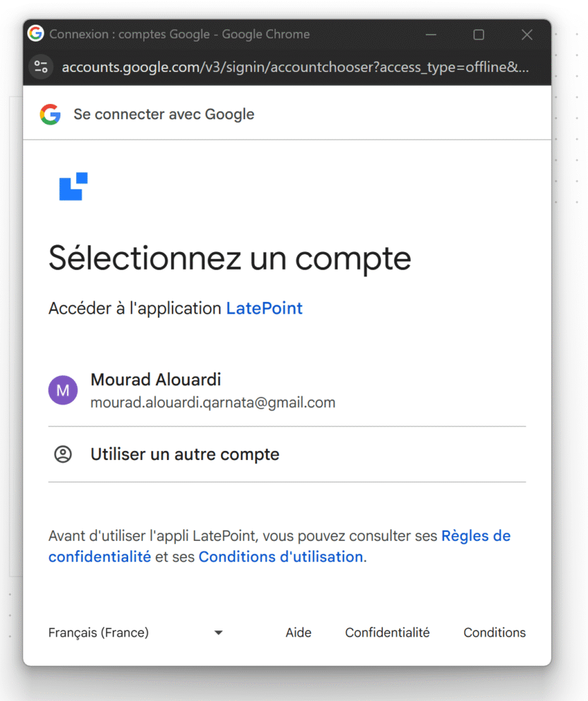
Task: Click Confidentialité in the footer
Action: 387,633
